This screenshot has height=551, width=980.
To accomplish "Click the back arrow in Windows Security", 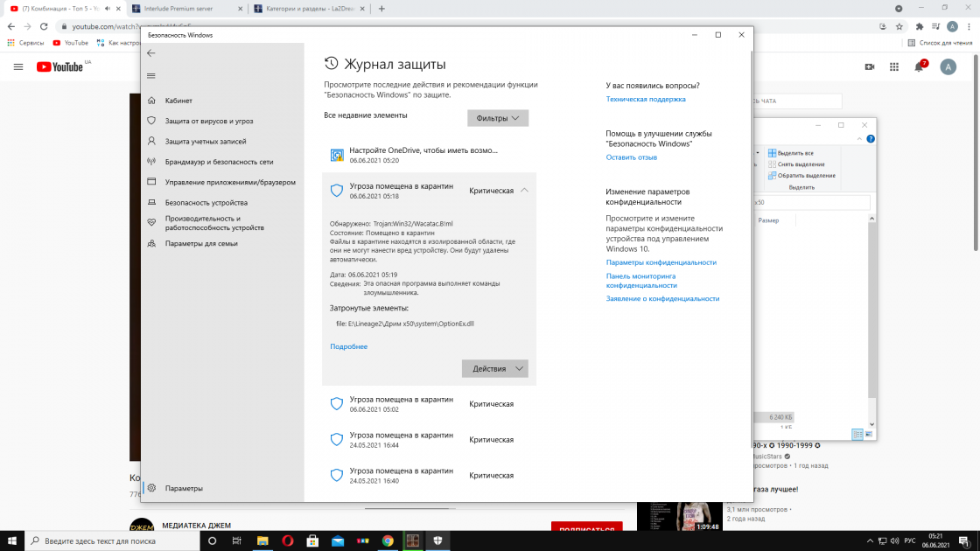I will [150, 52].
